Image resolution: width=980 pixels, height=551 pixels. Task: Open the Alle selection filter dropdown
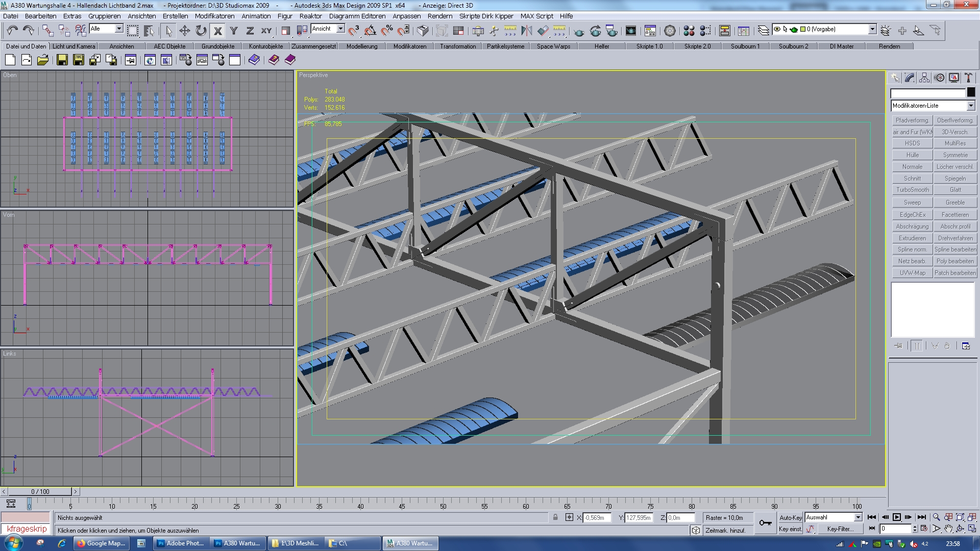coord(119,29)
